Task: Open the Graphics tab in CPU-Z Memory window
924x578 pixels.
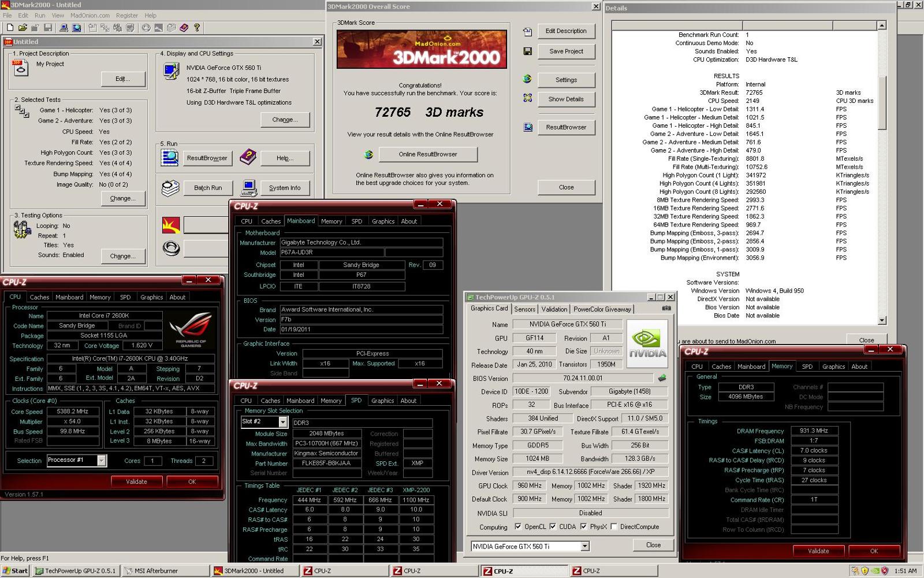Action: 833,366
